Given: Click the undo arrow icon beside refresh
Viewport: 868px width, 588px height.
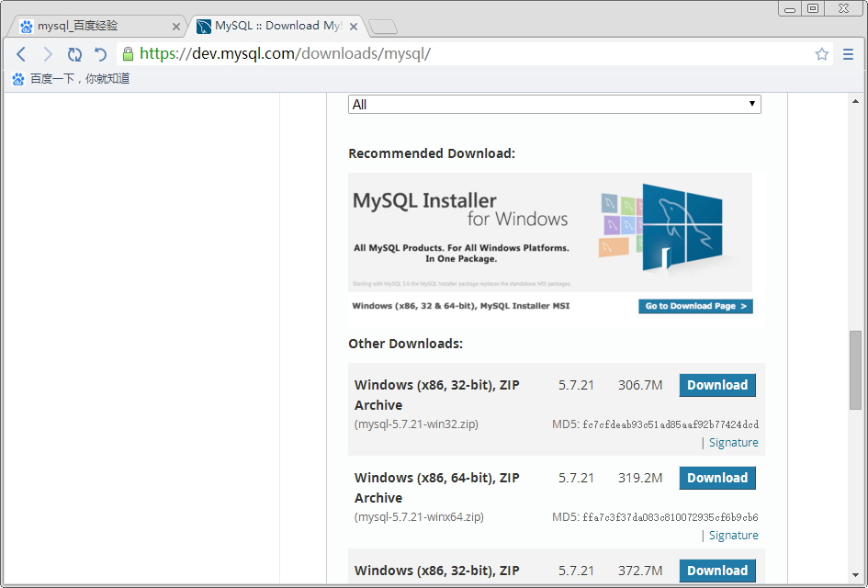Looking at the screenshot, I should click(100, 54).
